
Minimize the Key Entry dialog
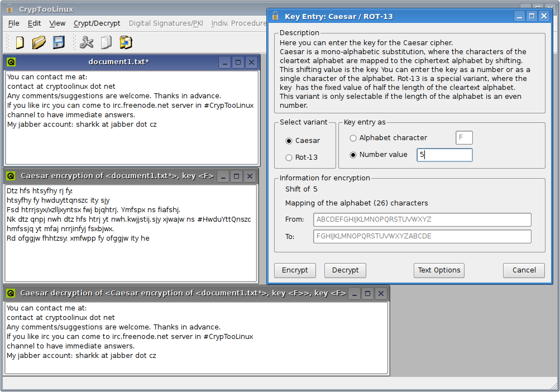pos(520,16)
